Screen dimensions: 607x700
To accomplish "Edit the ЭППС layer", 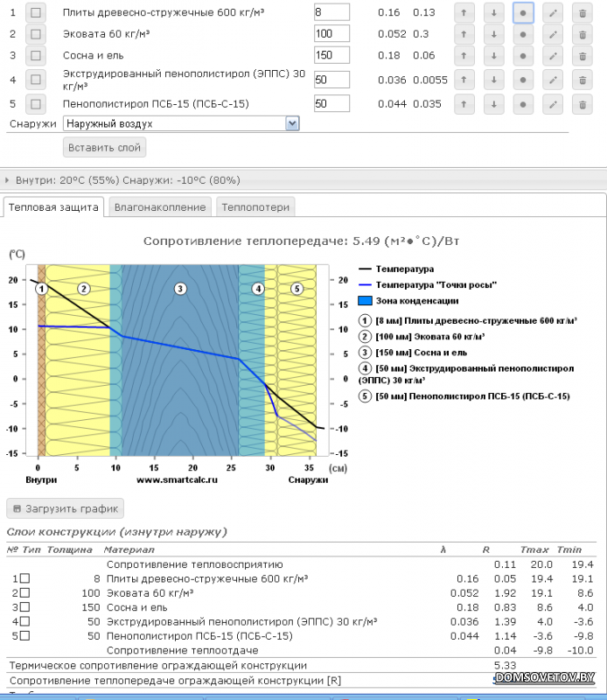I will [x=553, y=80].
